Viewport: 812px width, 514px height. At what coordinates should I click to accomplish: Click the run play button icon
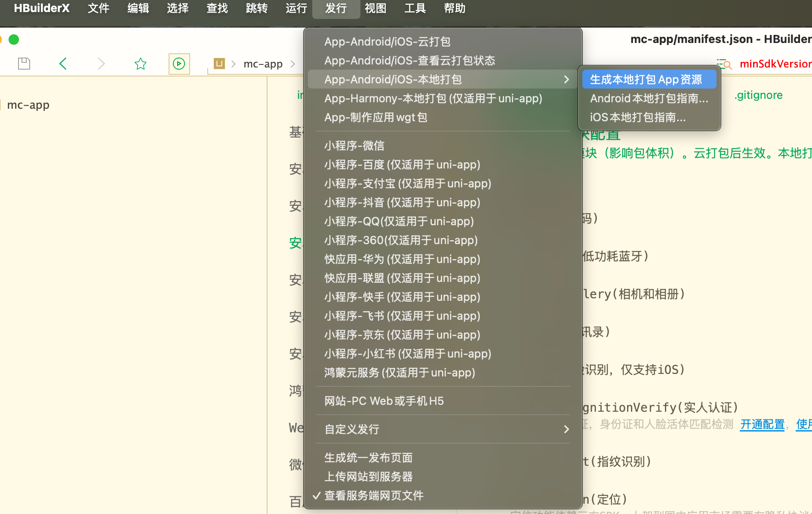(179, 64)
